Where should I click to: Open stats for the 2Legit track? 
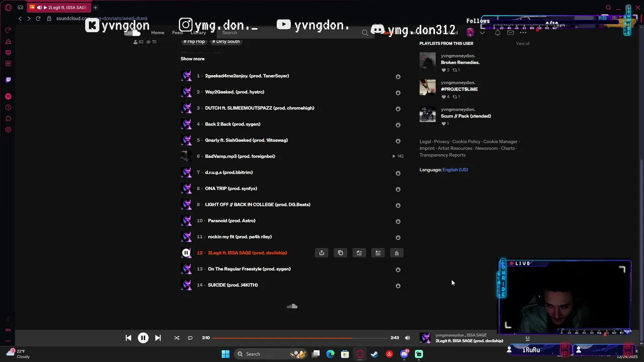pos(396,253)
